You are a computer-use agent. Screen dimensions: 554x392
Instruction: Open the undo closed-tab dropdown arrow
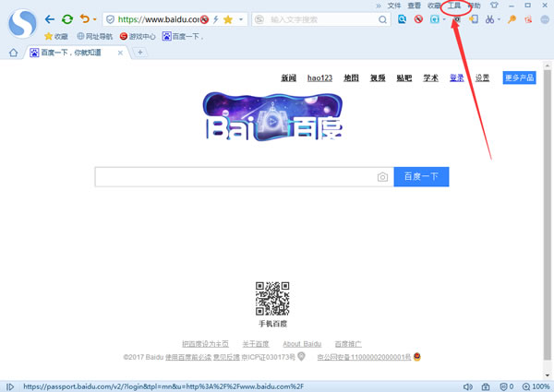click(95, 19)
